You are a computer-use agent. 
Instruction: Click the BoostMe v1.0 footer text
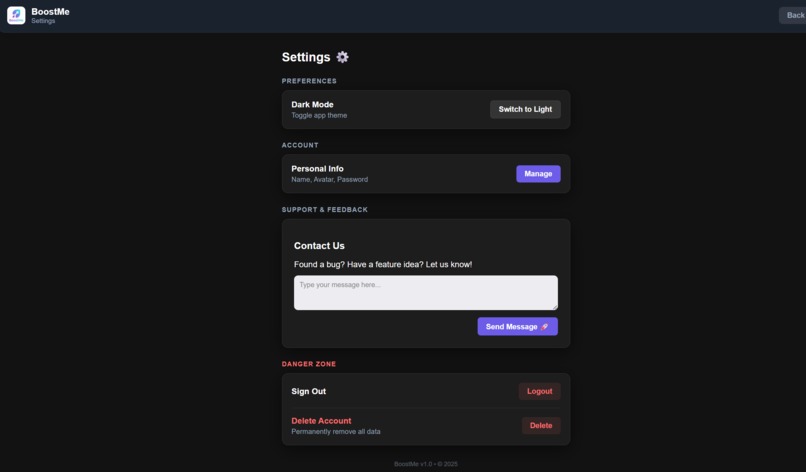click(426, 464)
